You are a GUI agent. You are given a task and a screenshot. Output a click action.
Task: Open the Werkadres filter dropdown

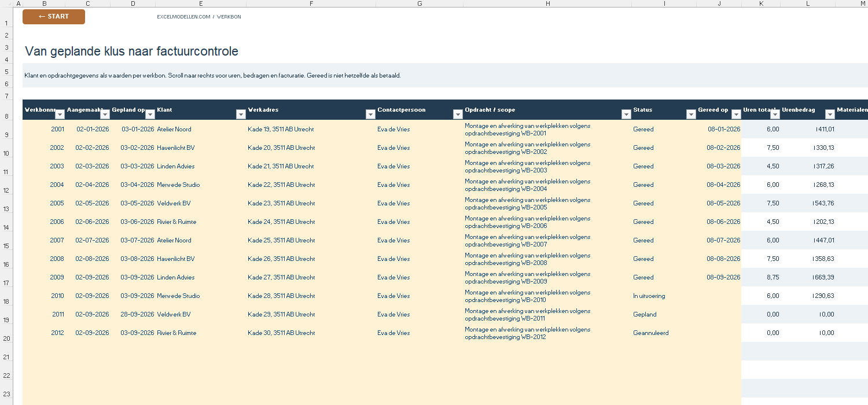[370, 115]
